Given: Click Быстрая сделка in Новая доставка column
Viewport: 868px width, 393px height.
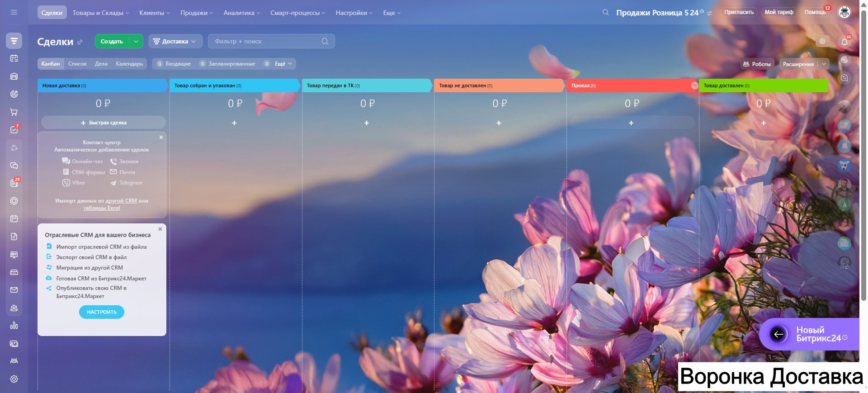Looking at the screenshot, I should pos(104,123).
